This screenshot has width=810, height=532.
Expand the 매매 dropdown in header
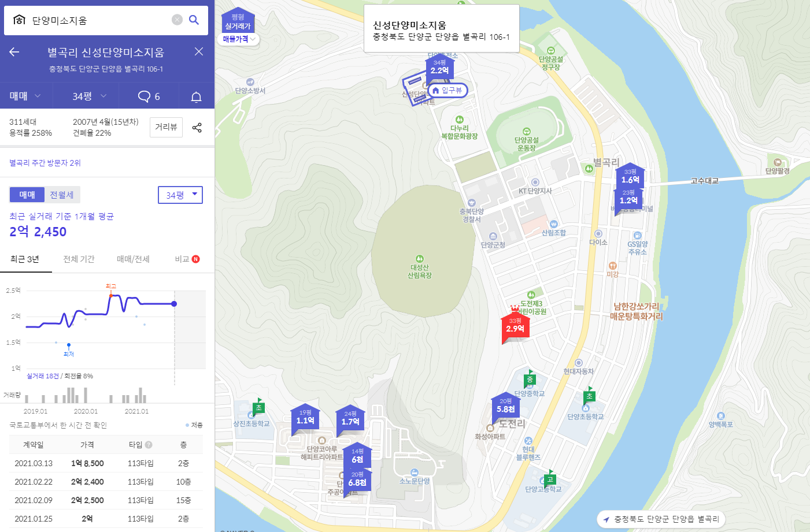pos(25,96)
